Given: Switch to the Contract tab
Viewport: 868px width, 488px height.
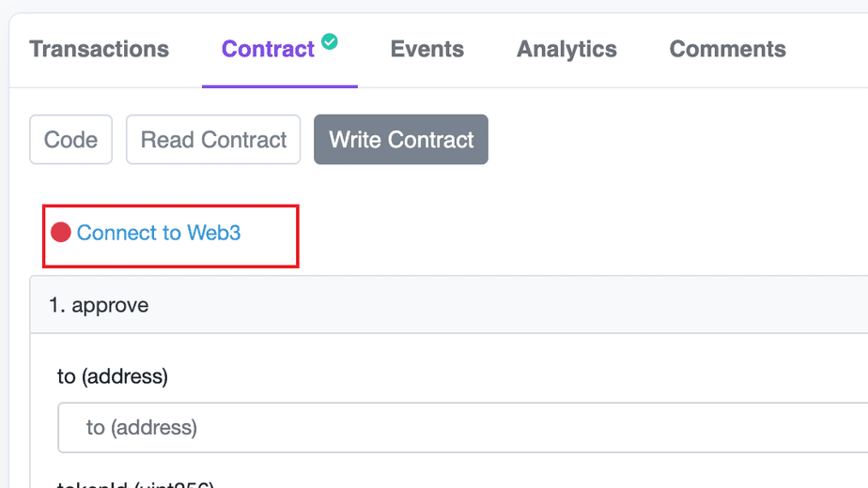Looking at the screenshot, I should [x=268, y=49].
